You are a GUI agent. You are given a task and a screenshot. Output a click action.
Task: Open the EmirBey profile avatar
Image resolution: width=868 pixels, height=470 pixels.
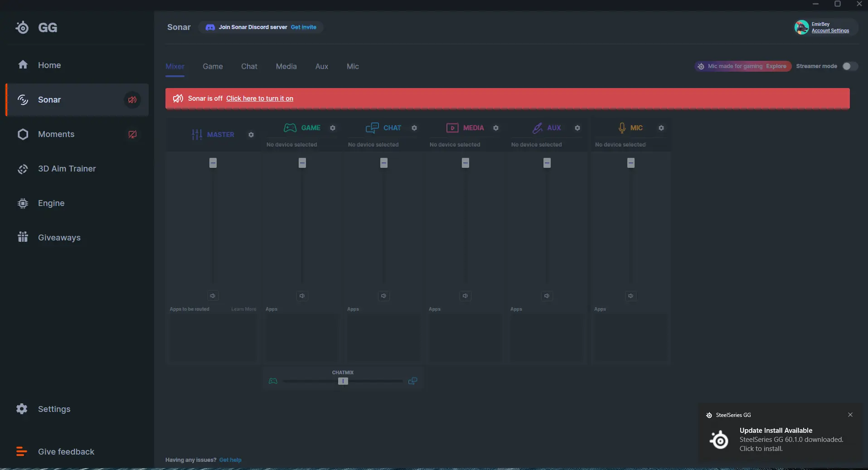[x=801, y=27]
